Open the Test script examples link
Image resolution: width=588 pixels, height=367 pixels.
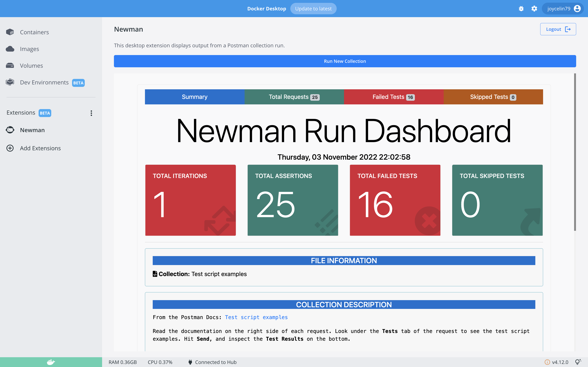tap(256, 317)
